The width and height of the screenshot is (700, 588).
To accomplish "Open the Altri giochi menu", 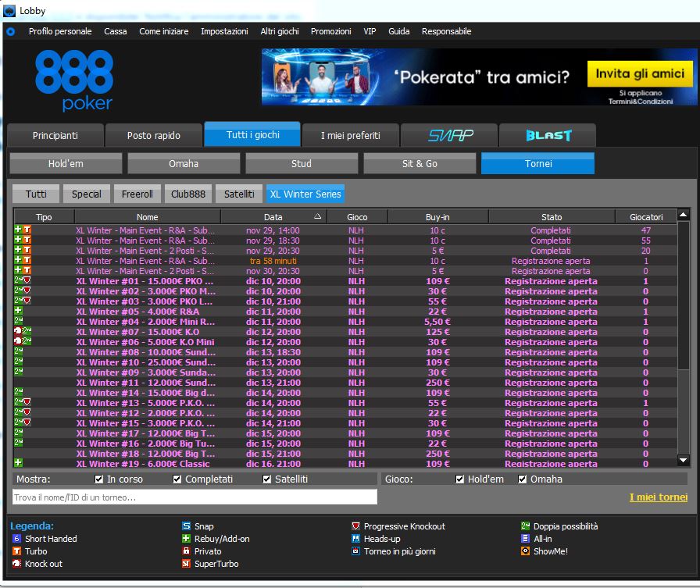I will 280,32.
